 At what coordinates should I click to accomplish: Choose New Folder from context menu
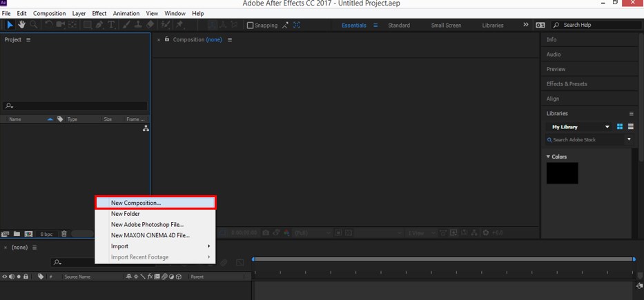tap(155, 214)
